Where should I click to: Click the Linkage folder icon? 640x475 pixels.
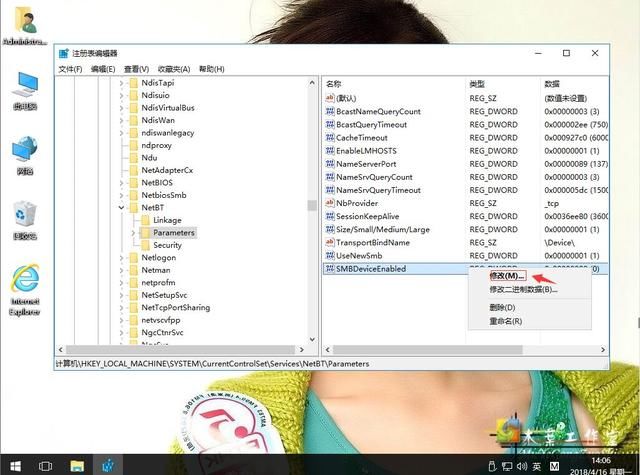tap(145, 220)
